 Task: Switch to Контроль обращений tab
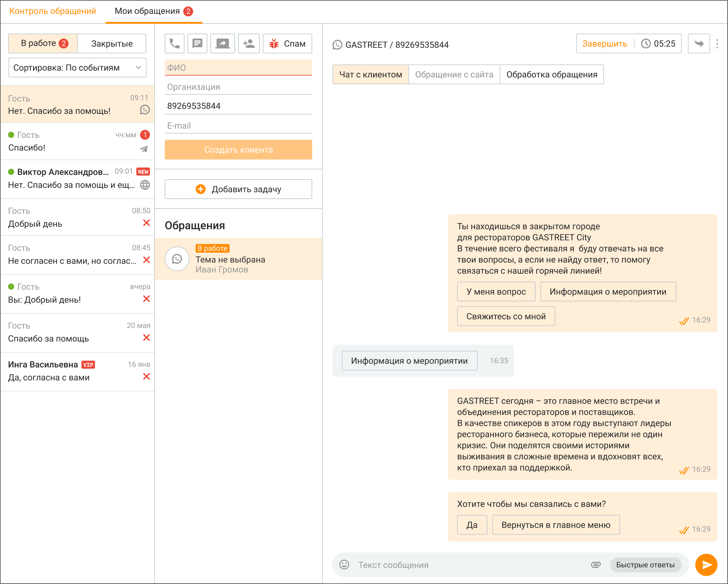(52, 11)
